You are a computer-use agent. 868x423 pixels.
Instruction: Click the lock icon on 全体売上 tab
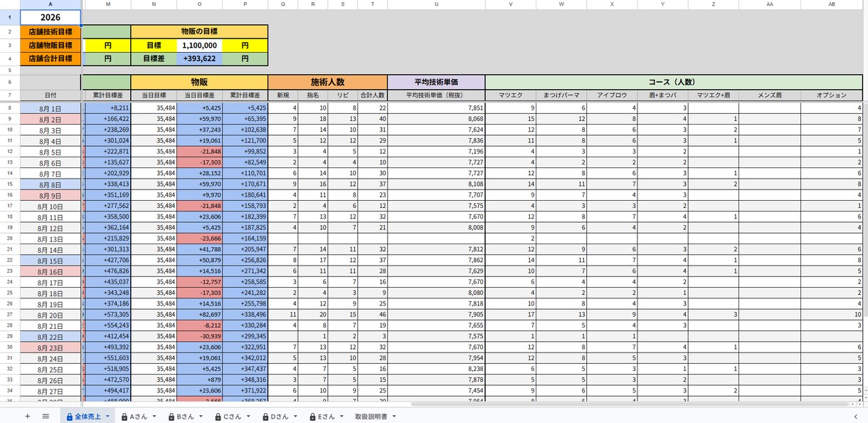[x=70, y=417]
